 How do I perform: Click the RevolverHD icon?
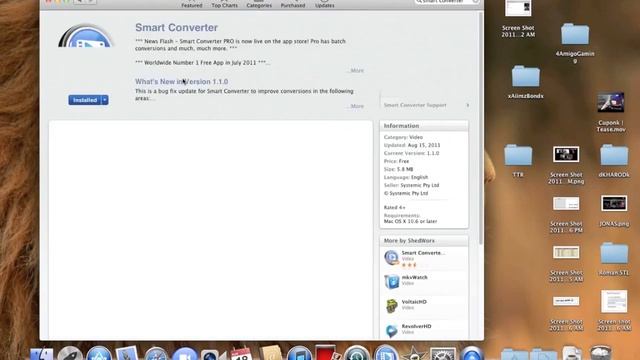pyautogui.click(x=391, y=331)
